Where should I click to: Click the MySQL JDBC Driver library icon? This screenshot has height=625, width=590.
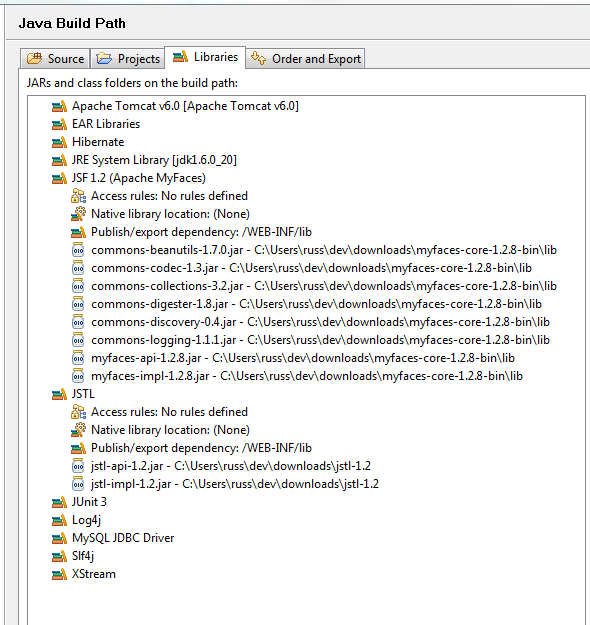[59, 539]
